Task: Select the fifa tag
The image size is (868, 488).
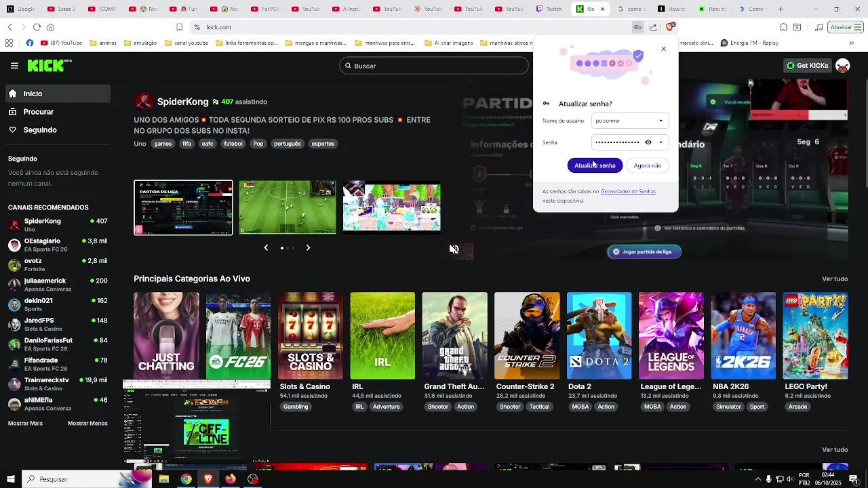Action: point(186,144)
